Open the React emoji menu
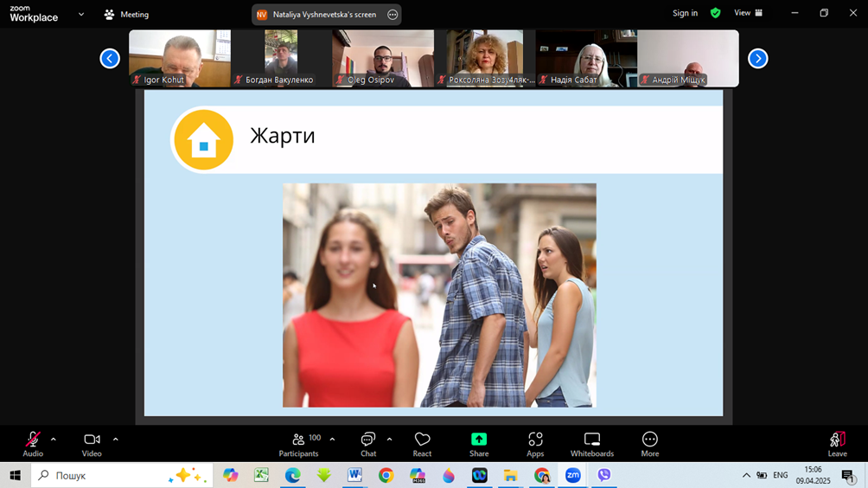868x488 pixels. tap(422, 444)
